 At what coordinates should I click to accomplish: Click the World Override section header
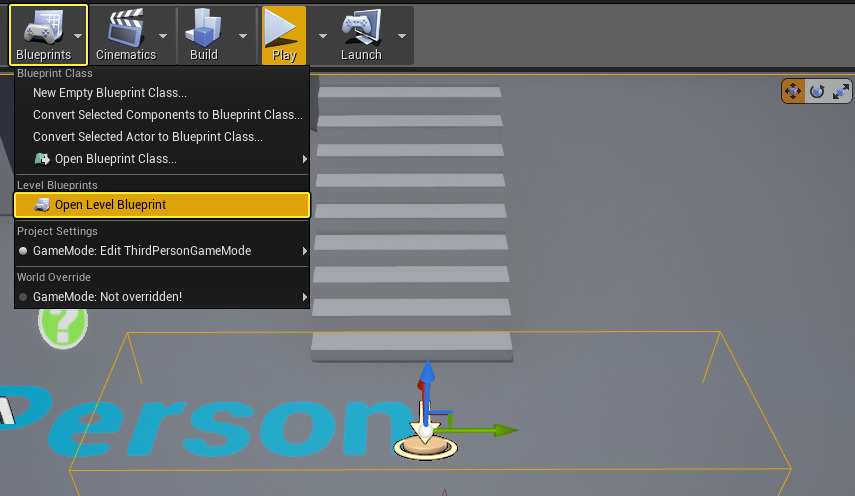[53, 277]
